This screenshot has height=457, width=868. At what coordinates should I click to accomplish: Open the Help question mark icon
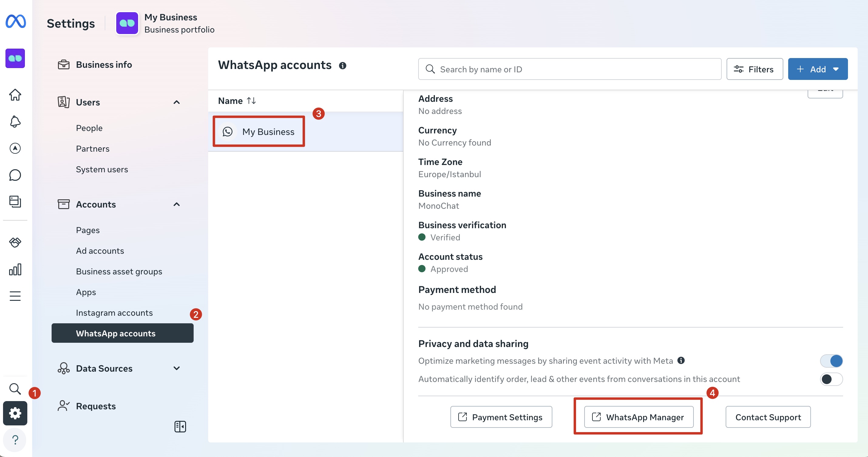15,440
